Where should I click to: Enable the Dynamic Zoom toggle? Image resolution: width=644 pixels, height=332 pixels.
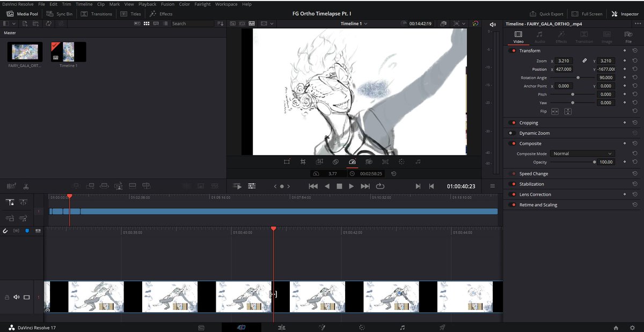[512, 133]
